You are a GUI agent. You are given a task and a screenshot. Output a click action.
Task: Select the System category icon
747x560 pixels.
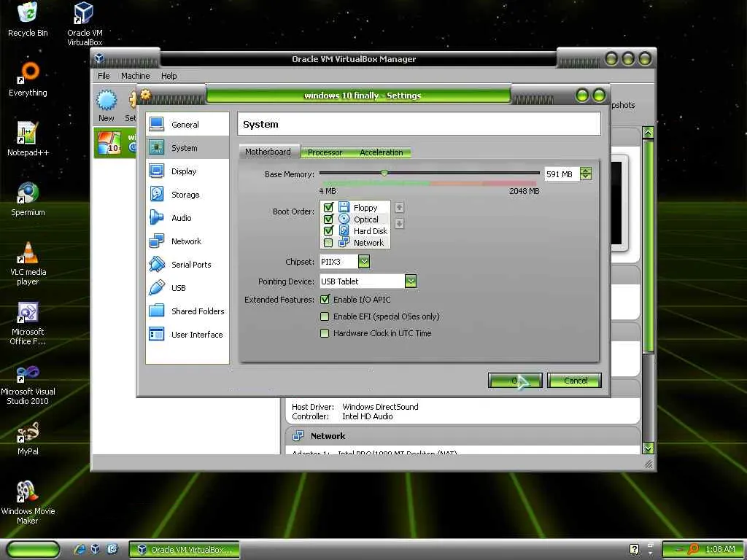tap(156, 147)
